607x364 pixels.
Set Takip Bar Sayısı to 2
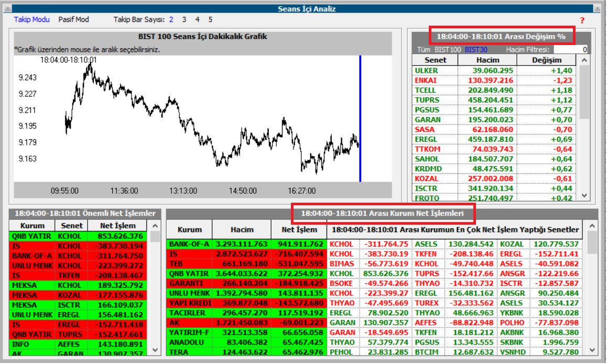pos(171,19)
